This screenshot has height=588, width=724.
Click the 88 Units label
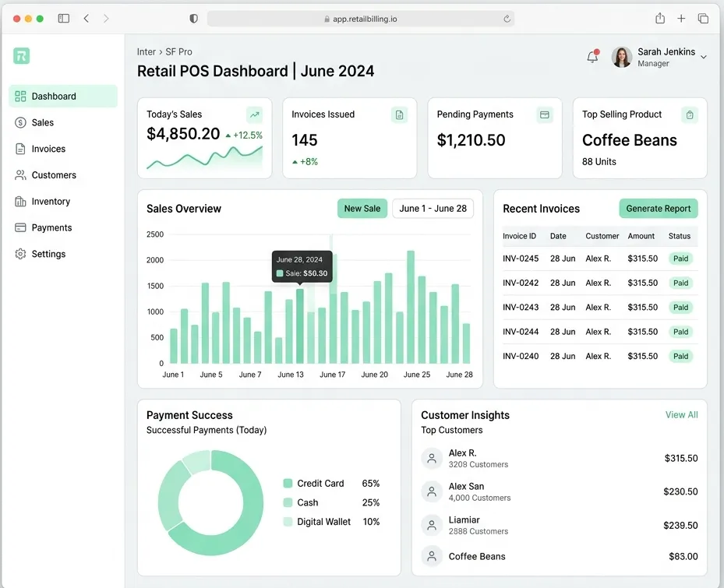(x=599, y=161)
